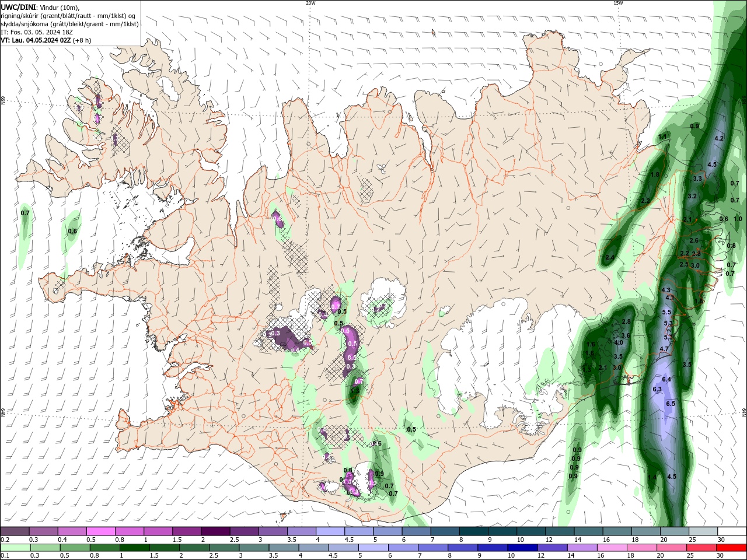Viewport: 747px width, 560px height.
Task: Click the 'IT: Fös. 03. 05. 2024 18Z' line
Action: (x=36, y=32)
